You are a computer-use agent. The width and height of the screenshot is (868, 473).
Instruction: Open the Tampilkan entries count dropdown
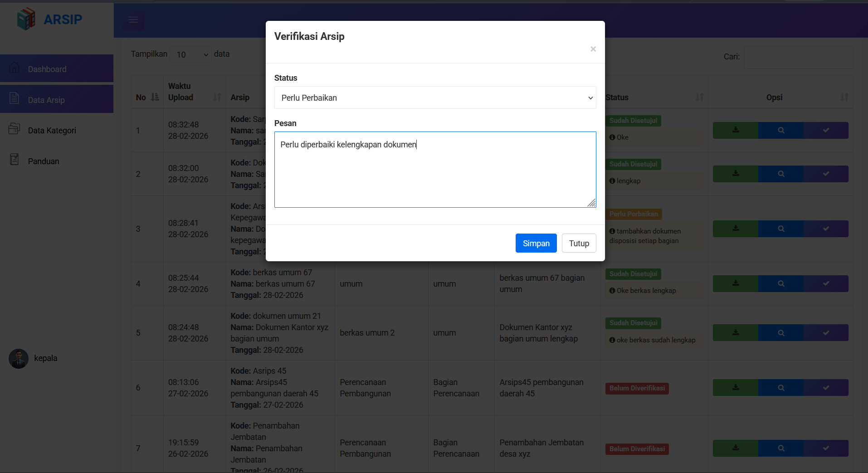(190, 54)
